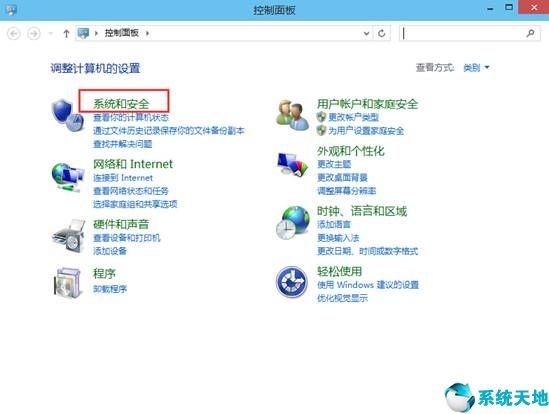Open the User Accounts people icon
This screenshot has height=414, width=549.
[x=292, y=115]
